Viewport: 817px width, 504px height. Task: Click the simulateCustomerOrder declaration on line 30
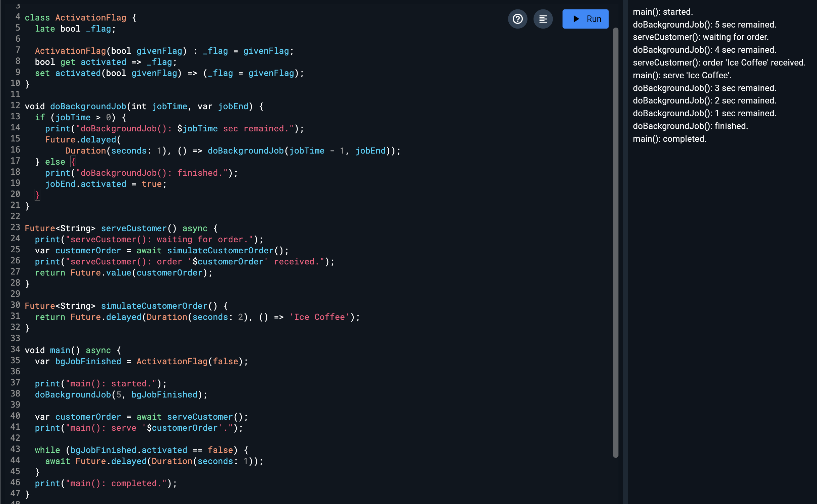154,306
